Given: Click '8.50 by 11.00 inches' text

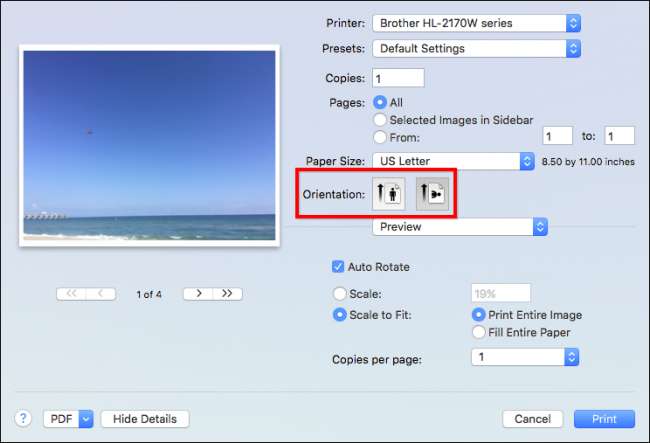Looking at the screenshot, I should (x=588, y=162).
